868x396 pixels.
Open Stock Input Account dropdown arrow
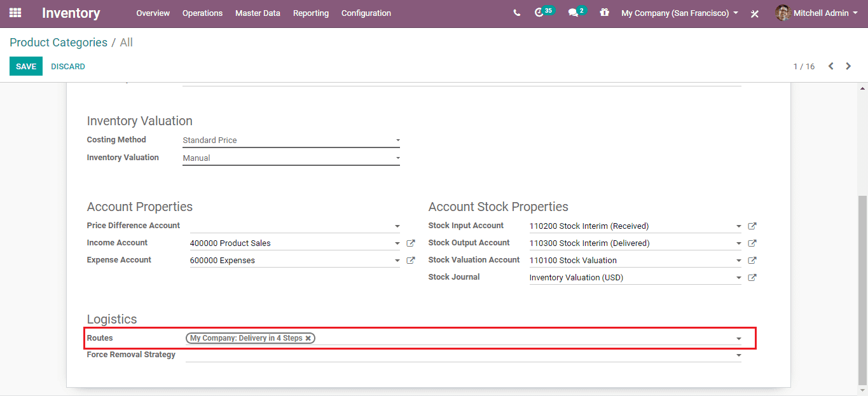[738, 226]
